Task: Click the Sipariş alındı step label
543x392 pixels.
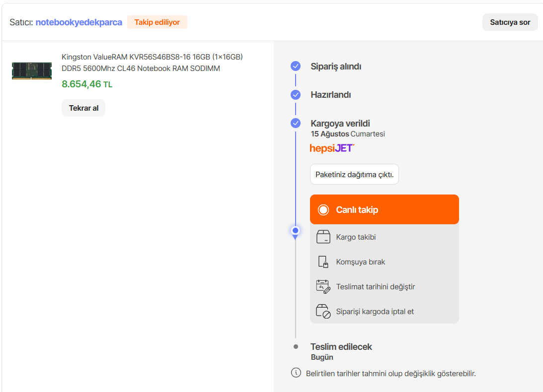Action: coord(336,66)
